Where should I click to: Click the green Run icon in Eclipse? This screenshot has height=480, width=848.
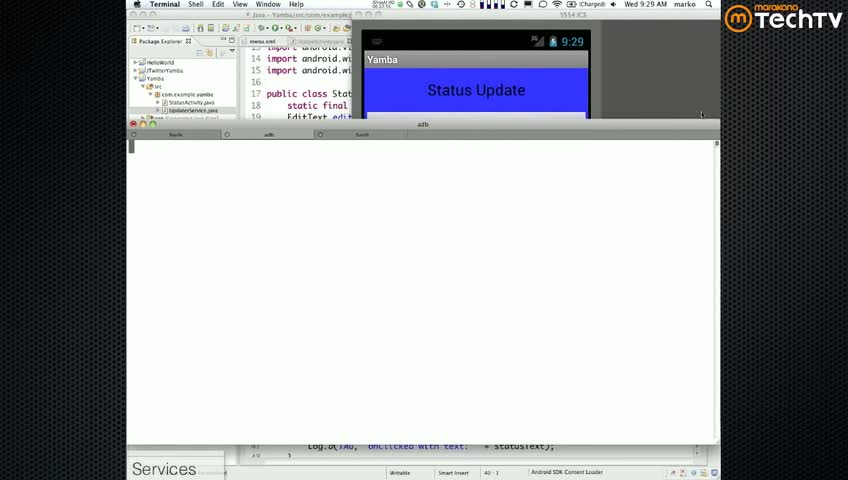(275, 28)
